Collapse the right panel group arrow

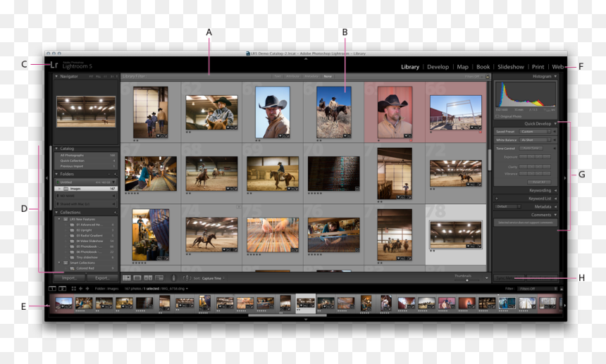point(565,178)
